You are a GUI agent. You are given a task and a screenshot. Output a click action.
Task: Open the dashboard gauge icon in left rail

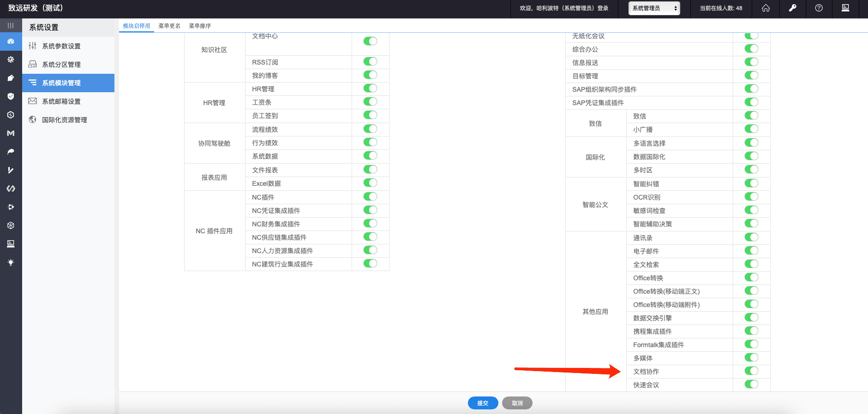(11, 41)
